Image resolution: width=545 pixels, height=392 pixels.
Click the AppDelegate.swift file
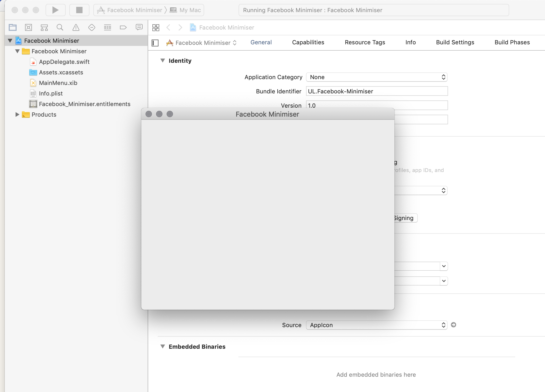[x=64, y=62]
